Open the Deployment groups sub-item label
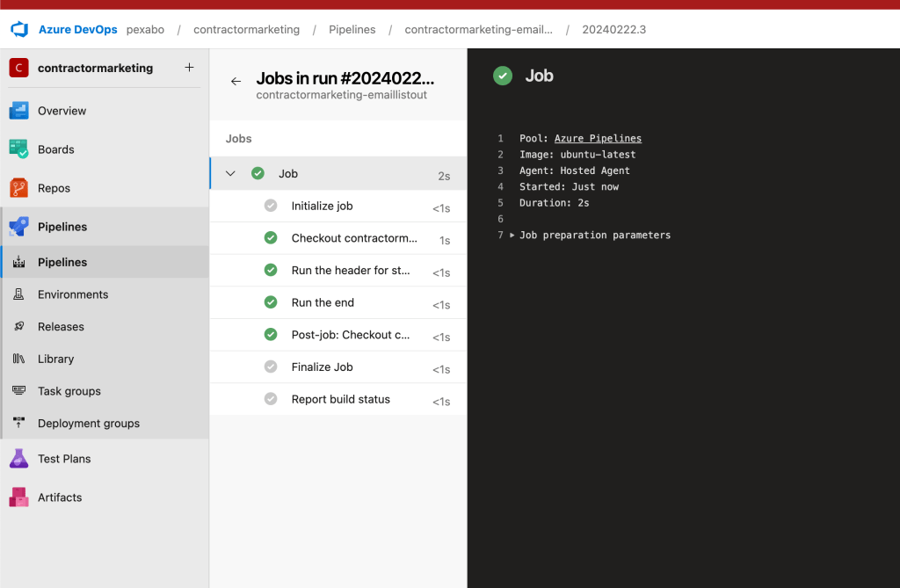This screenshot has width=900, height=588. [x=89, y=423]
